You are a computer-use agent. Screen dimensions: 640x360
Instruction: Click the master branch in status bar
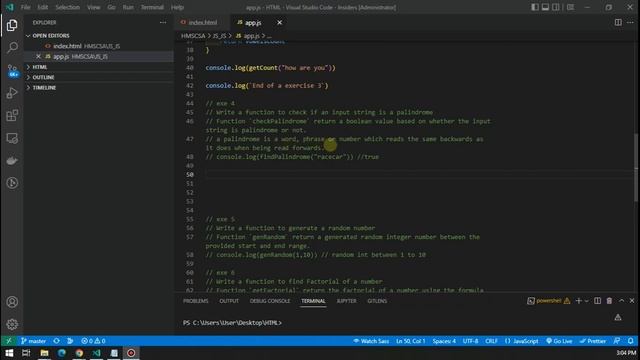[33, 341]
